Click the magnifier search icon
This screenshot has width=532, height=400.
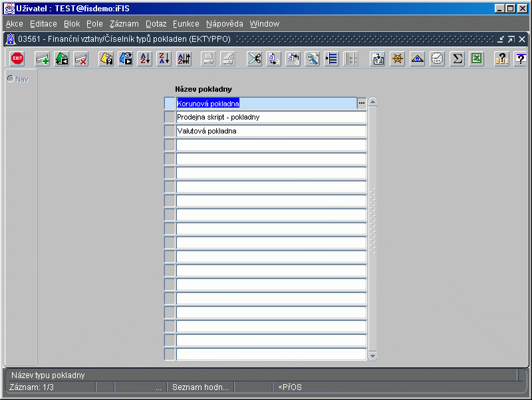[313, 58]
